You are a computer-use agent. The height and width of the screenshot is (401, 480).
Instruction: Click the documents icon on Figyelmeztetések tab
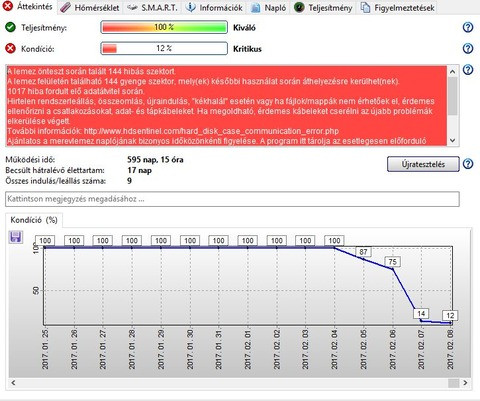[366, 7]
